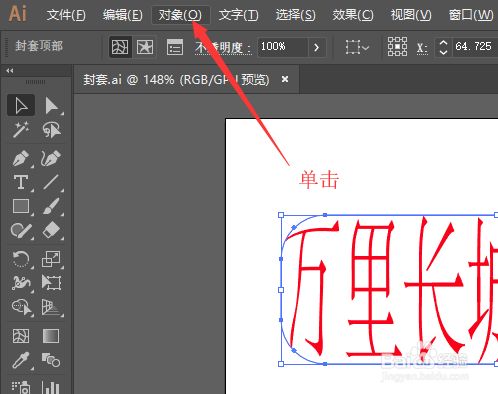Pick the Blend tool
Viewport: 498px width, 394px height.
click(x=51, y=360)
